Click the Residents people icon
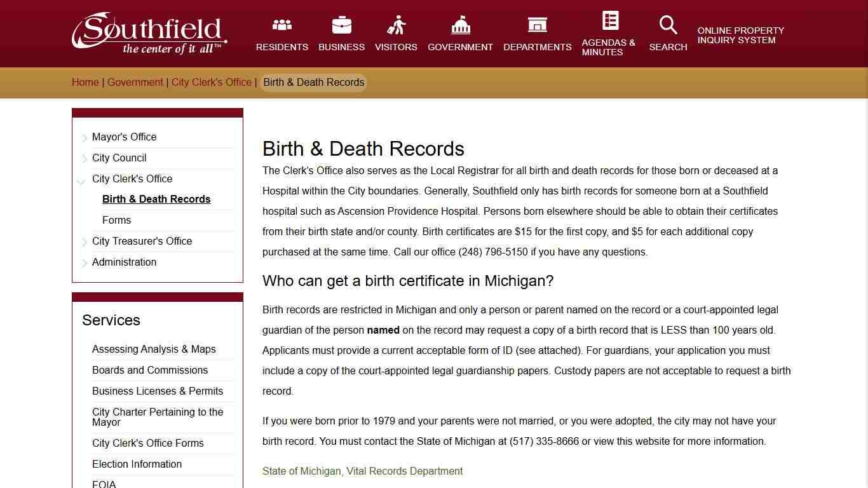This screenshot has width=868, height=488. coord(281,24)
